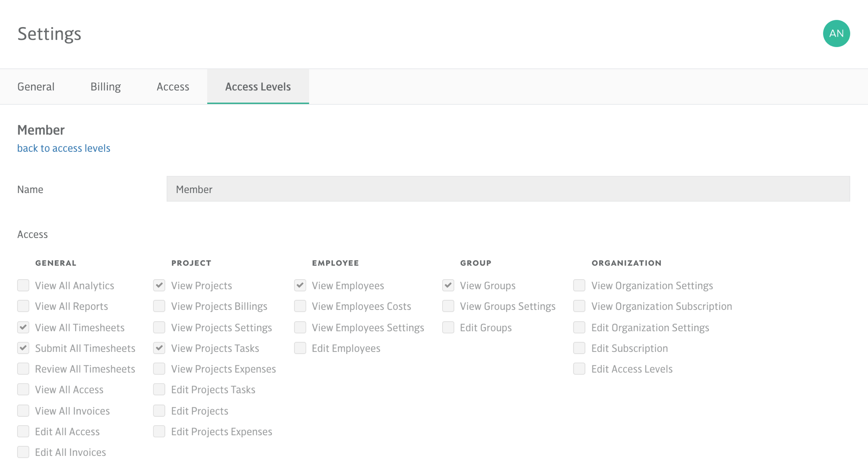This screenshot has height=473, width=868.
Task: Tick Edit Organization Settings
Action: tap(579, 327)
